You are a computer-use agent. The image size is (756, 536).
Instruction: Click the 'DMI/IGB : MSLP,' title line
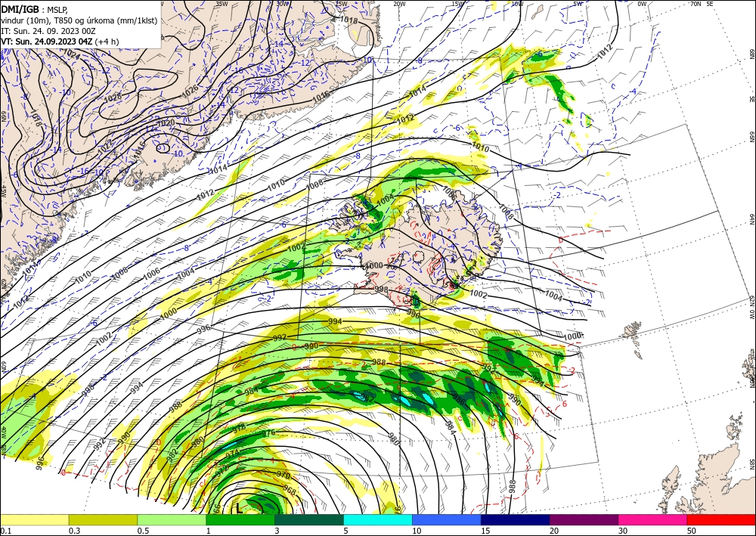[x=35, y=8]
